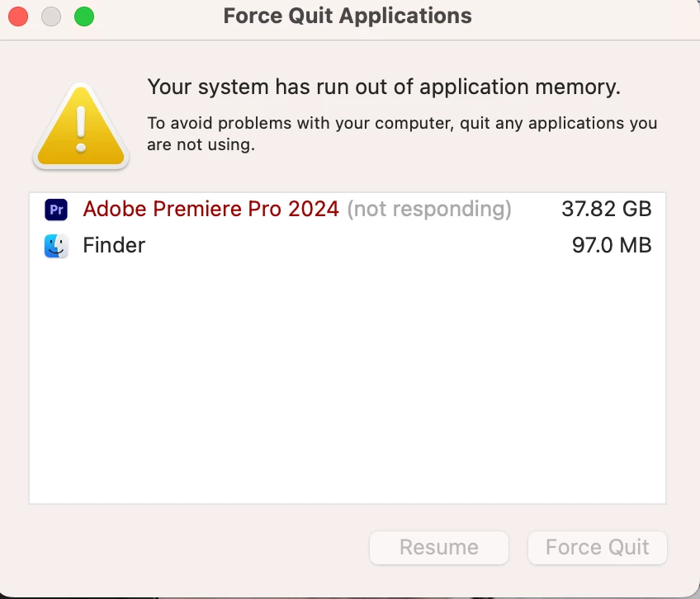Select the Finder application name
This screenshot has height=599, width=700.
pyautogui.click(x=114, y=245)
